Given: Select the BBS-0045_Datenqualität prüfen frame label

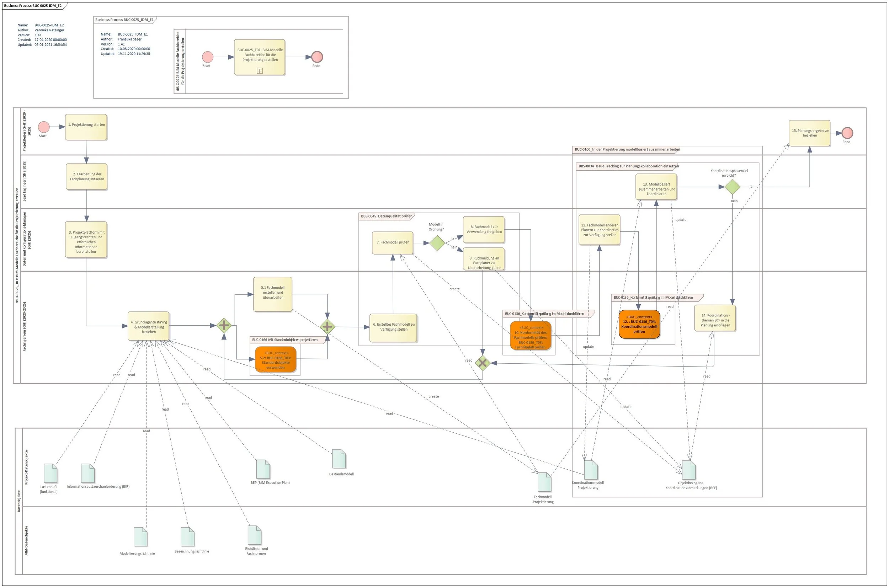Looking at the screenshot, I should coord(386,216).
